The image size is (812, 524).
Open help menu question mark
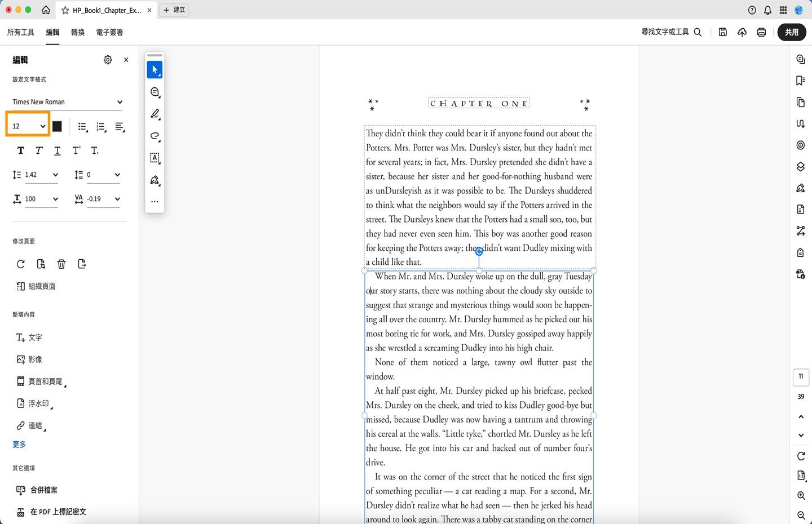coord(752,10)
